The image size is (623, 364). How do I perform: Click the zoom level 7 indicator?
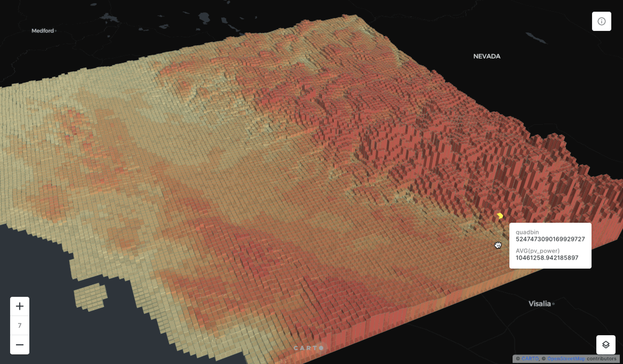(20, 325)
